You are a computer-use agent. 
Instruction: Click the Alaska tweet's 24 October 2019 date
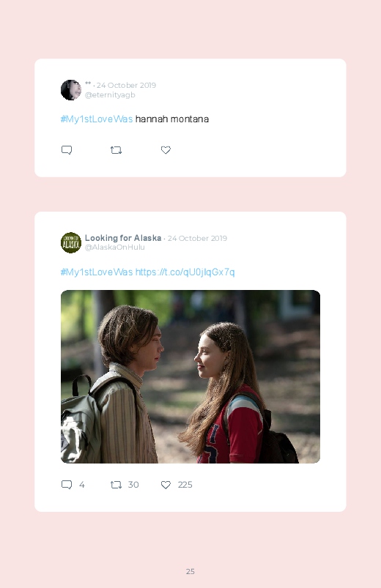(x=197, y=238)
